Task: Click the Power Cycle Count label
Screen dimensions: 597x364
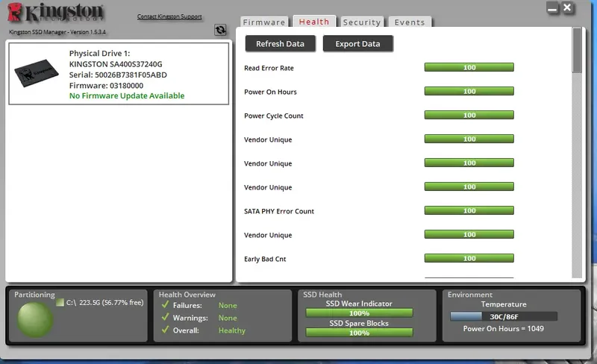Action: pos(274,116)
